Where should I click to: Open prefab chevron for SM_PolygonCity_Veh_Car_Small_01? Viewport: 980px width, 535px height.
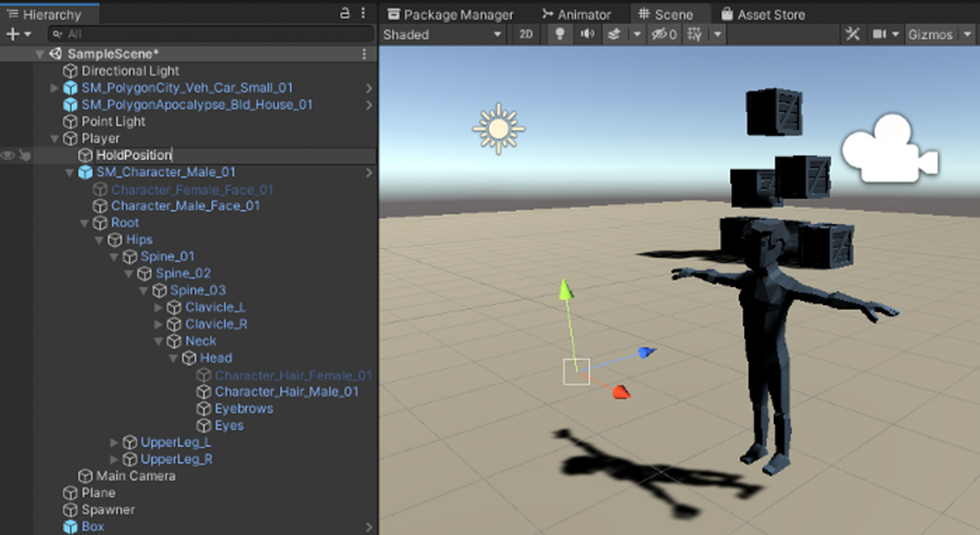(x=369, y=88)
